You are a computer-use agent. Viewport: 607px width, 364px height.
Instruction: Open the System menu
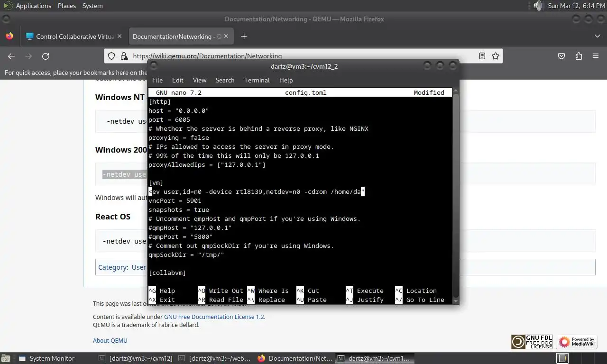coord(92,6)
